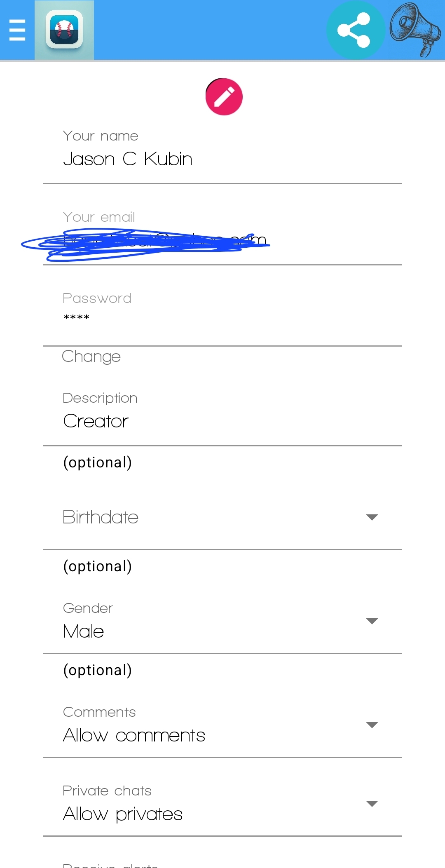Tap the share icon
Viewport: 445px width, 868px height.
354,30
